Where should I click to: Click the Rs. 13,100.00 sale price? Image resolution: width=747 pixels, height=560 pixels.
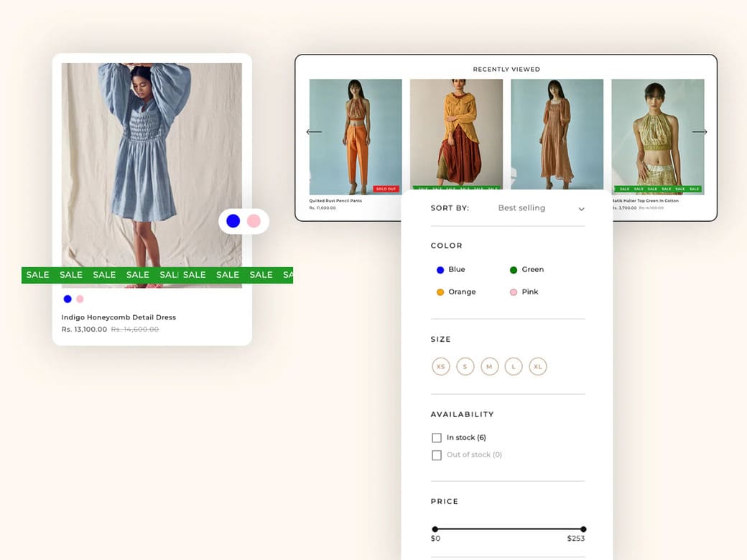(x=84, y=330)
